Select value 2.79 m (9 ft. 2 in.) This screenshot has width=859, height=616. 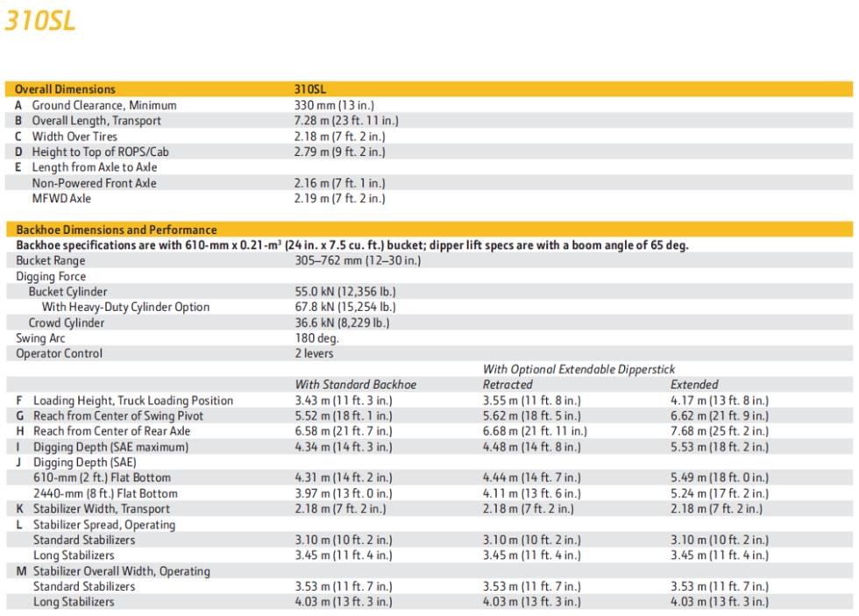(340, 152)
